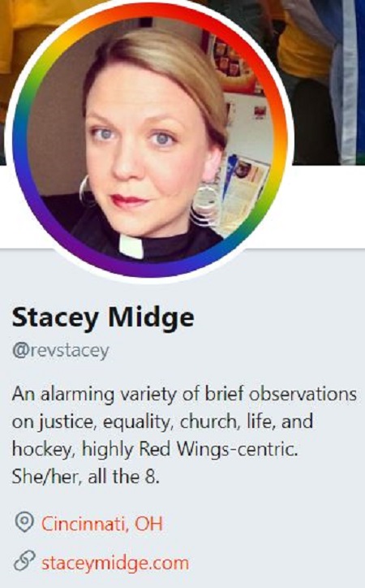Click the location pin icon
This screenshot has width=365, height=588.
click(24, 522)
